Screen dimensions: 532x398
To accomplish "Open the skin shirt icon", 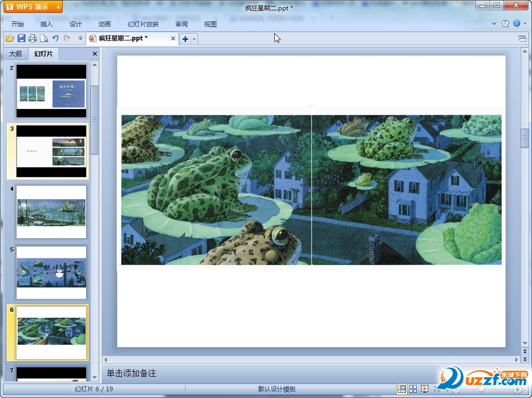I will pos(505,23).
